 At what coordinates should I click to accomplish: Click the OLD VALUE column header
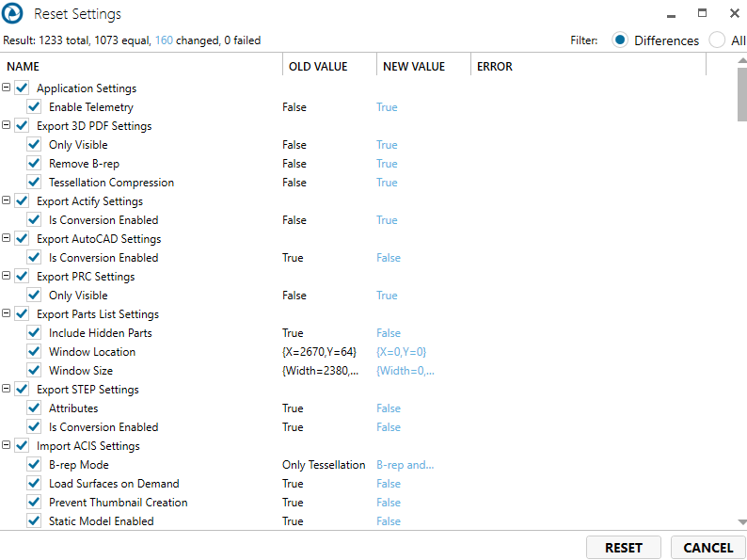point(317,67)
